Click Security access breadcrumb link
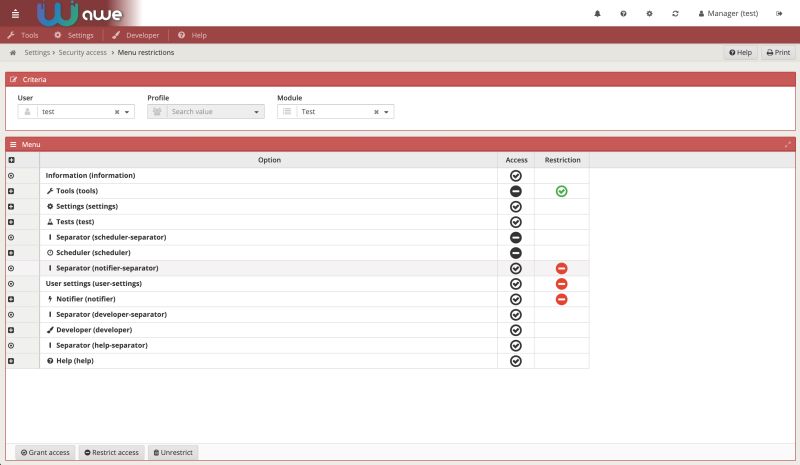The height and width of the screenshot is (465, 800). point(83,53)
